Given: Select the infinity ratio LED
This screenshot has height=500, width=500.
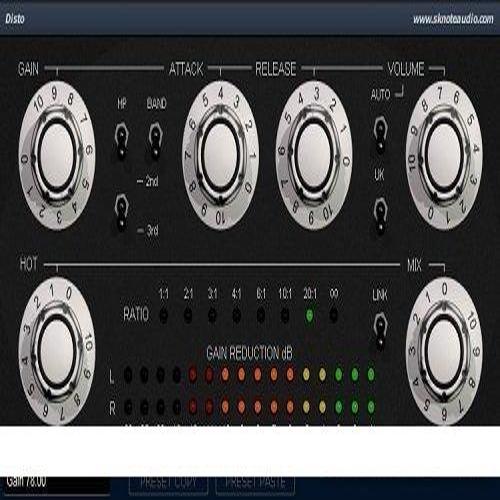Looking at the screenshot, I should (x=334, y=315).
